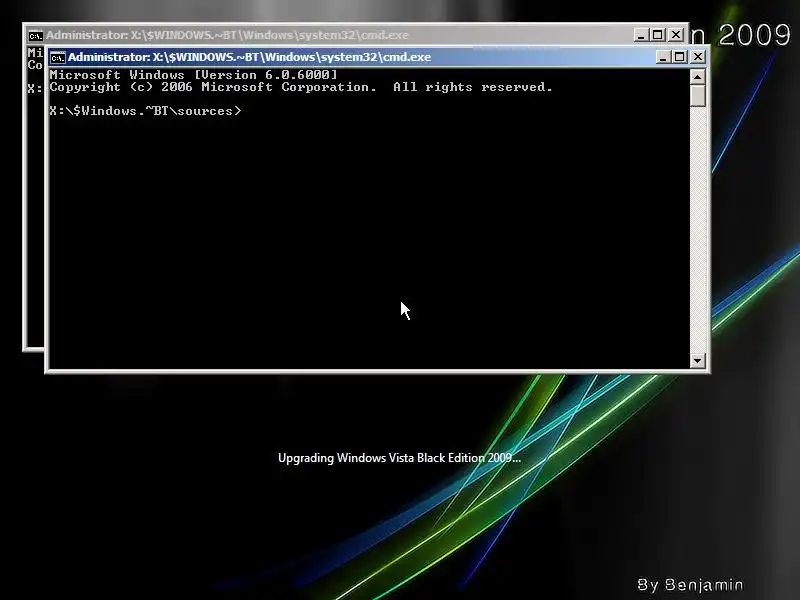Click the Copyright 2006 Microsoft Corporation line
This screenshot has height=600, width=800.
[301, 87]
